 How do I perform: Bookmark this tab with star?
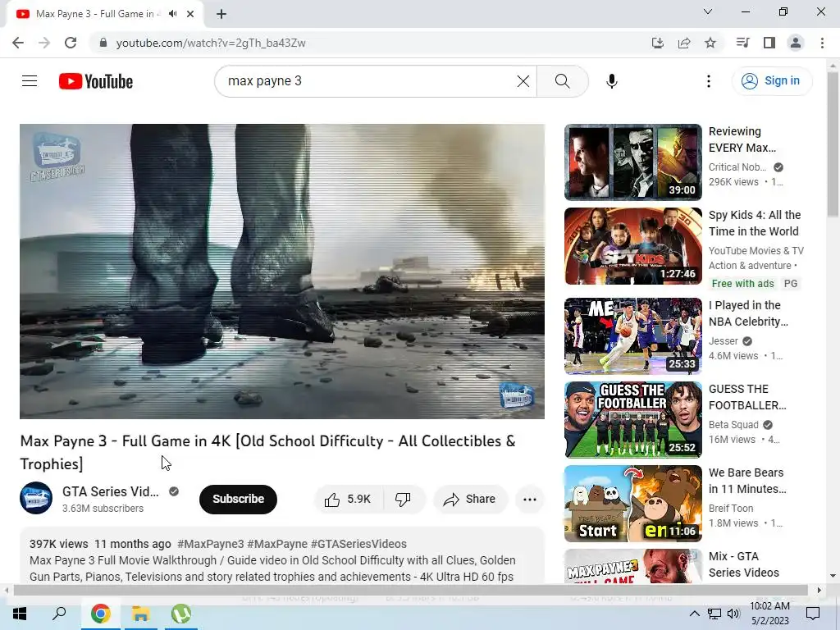tap(710, 43)
